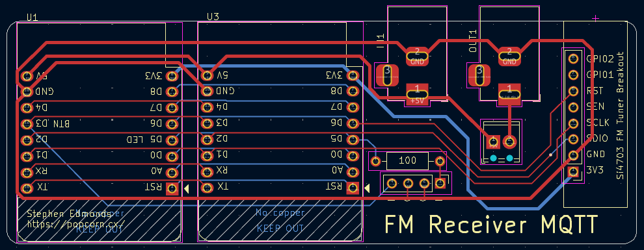Image resolution: width=644 pixels, height=250 pixels.
Task: Select the FM Receiver MQTT silkscreen text
Action: click(490, 225)
